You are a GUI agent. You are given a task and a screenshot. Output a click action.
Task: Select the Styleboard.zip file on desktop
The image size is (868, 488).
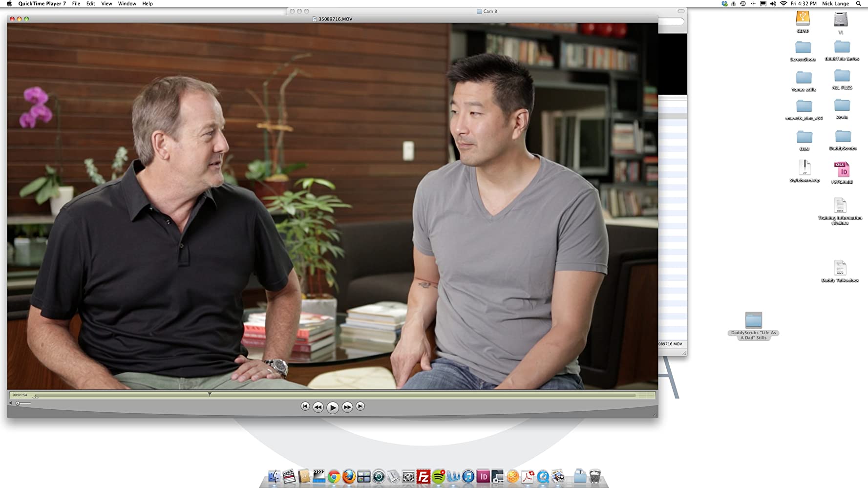coord(804,170)
